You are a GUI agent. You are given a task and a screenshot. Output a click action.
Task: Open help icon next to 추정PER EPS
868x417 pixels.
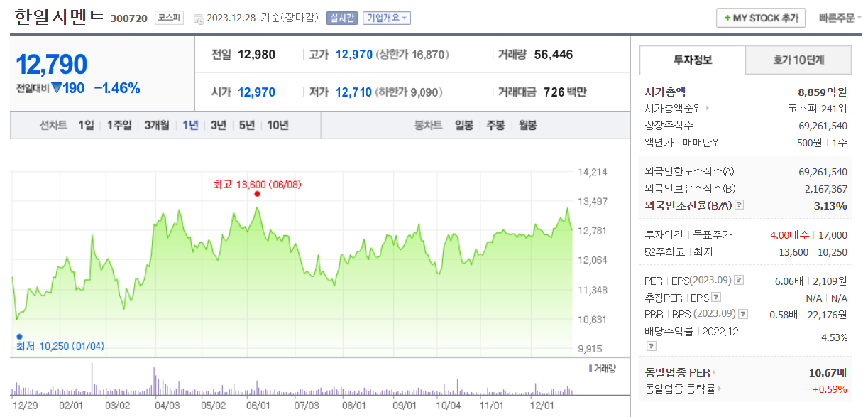(716, 298)
